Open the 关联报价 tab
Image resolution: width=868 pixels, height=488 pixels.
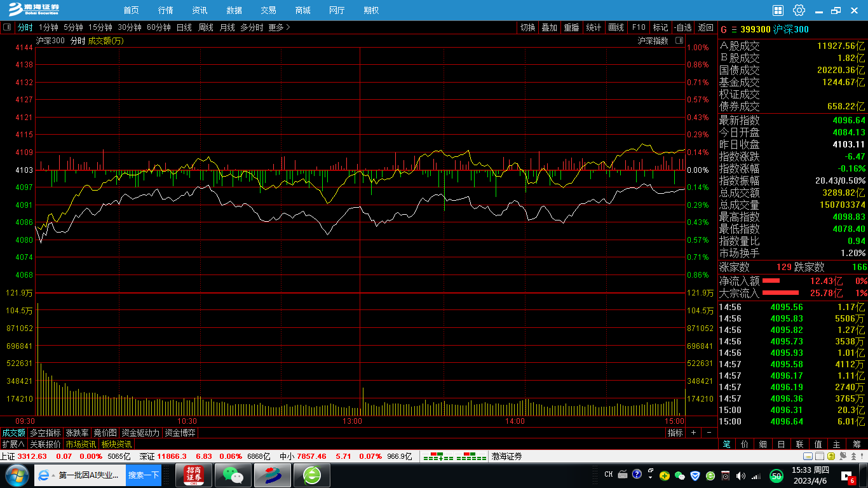[x=45, y=444]
